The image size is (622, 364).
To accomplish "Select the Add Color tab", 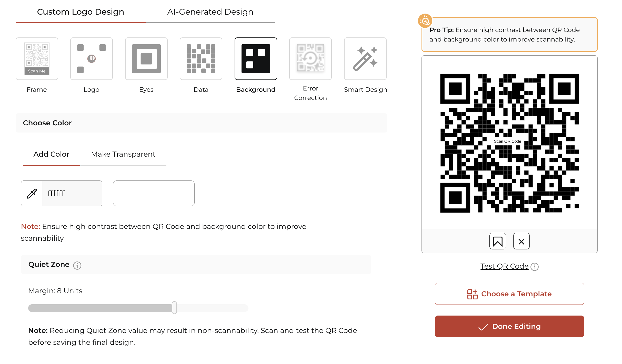I will point(51,154).
